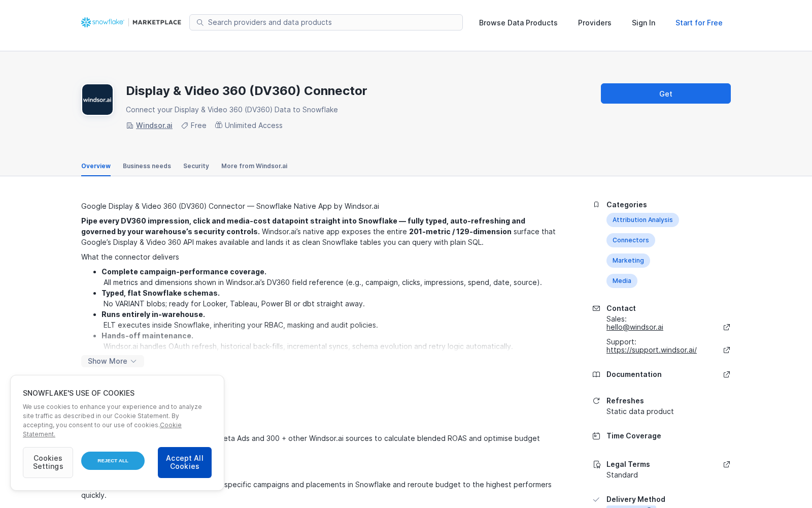Click the search magnifier icon

point(200,22)
